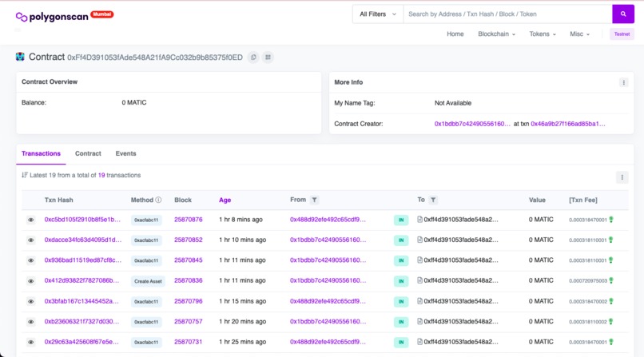The width and height of the screenshot is (644, 357).
Task: Open the All Filters dropdown
Action: (378, 14)
